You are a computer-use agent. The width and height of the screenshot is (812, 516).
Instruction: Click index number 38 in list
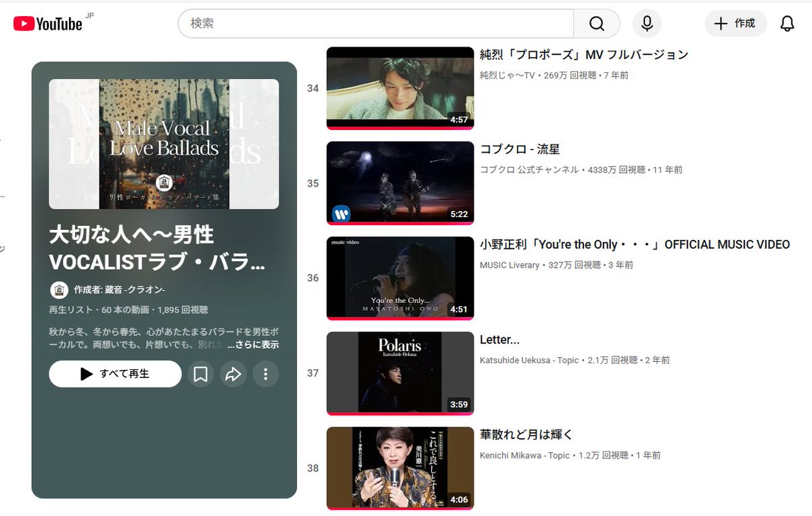coord(313,468)
